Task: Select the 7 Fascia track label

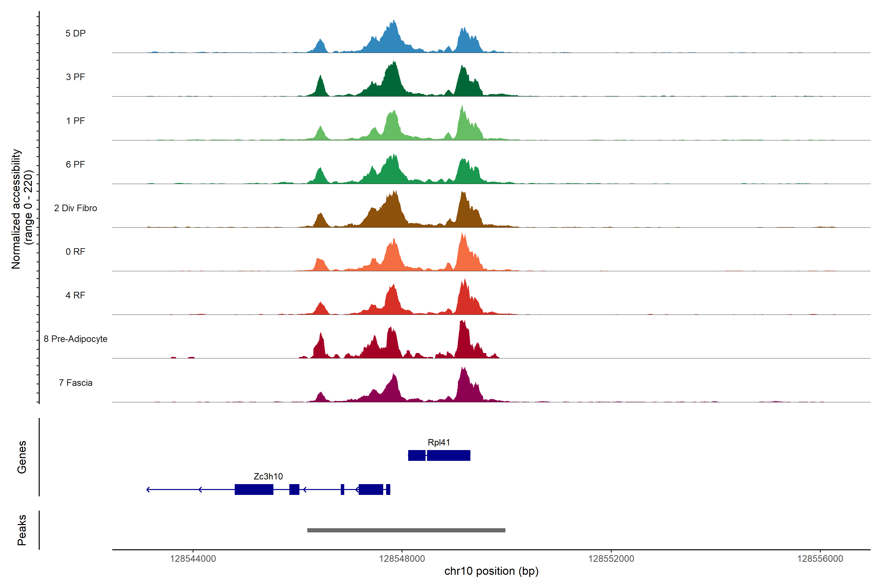Action: coord(75,383)
